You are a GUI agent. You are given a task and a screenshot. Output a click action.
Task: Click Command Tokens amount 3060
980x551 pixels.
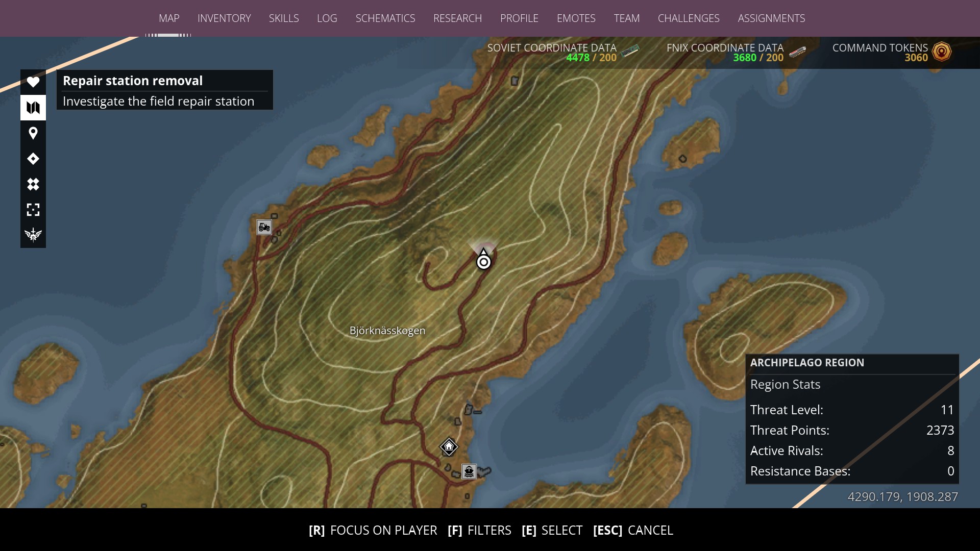tap(916, 58)
